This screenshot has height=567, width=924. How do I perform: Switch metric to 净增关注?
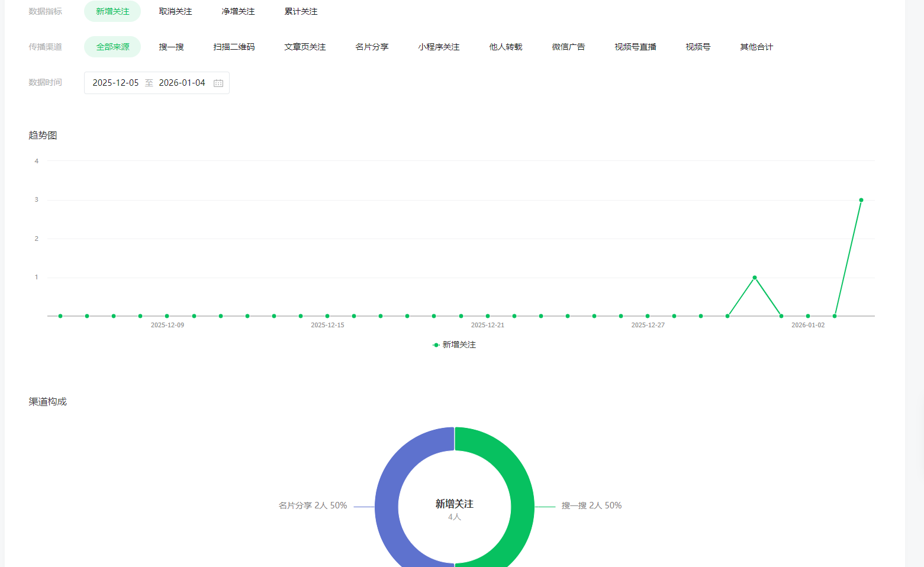[238, 12]
